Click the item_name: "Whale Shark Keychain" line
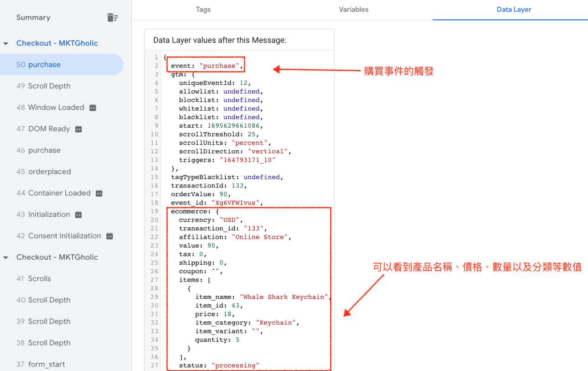 [x=263, y=297]
